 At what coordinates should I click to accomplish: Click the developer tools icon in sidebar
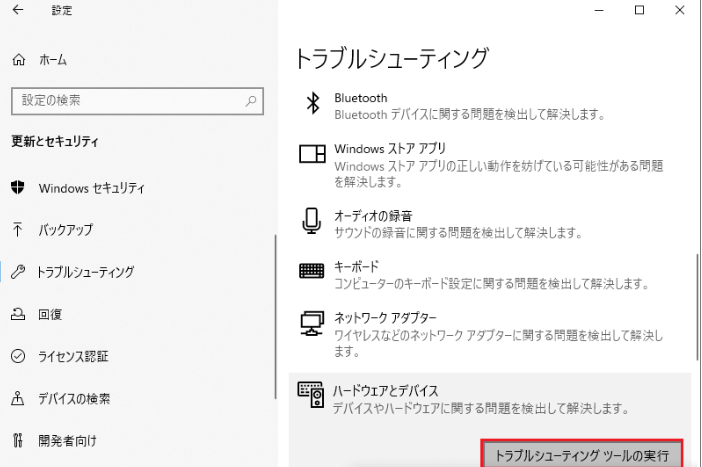17,441
